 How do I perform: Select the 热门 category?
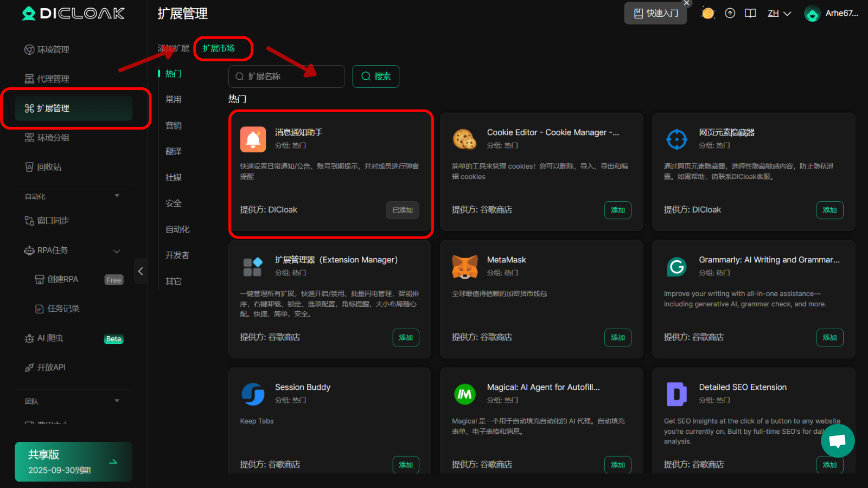coord(174,74)
